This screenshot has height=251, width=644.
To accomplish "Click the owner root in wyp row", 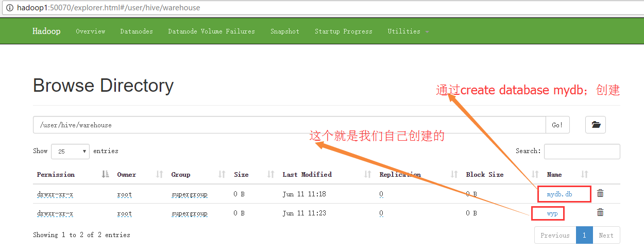I will coord(125,213).
